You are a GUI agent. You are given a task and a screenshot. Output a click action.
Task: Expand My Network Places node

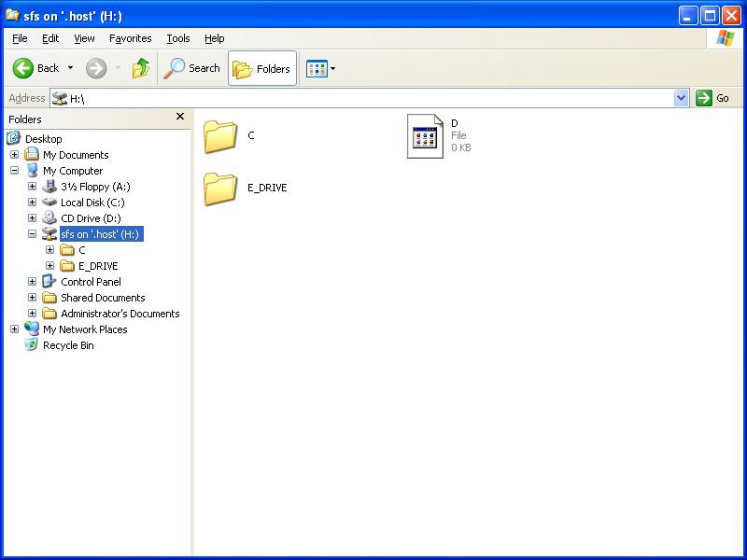[14, 329]
